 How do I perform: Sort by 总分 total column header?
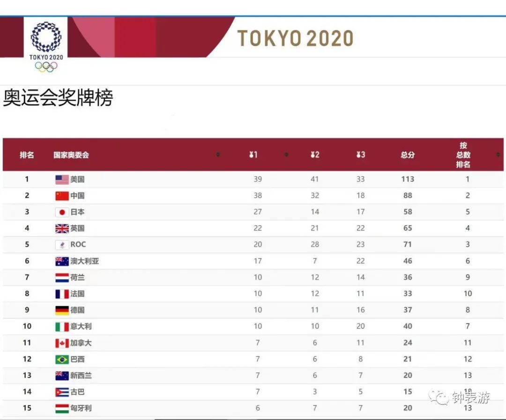tap(408, 155)
